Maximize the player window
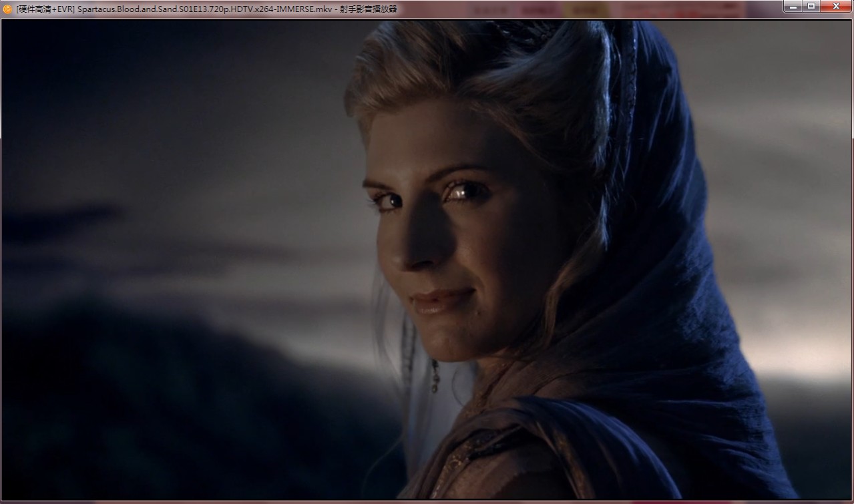The width and height of the screenshot is (854, 504). coord(811,6)
